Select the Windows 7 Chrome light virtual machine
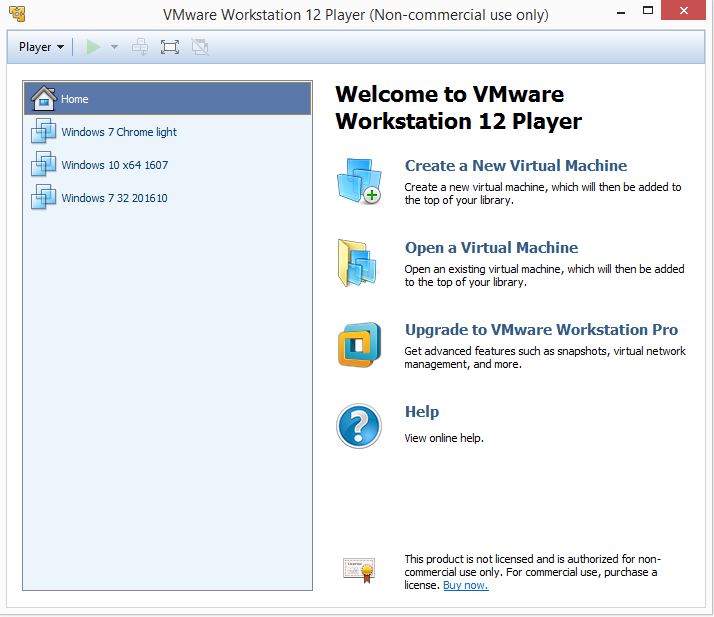 [168, 132]
